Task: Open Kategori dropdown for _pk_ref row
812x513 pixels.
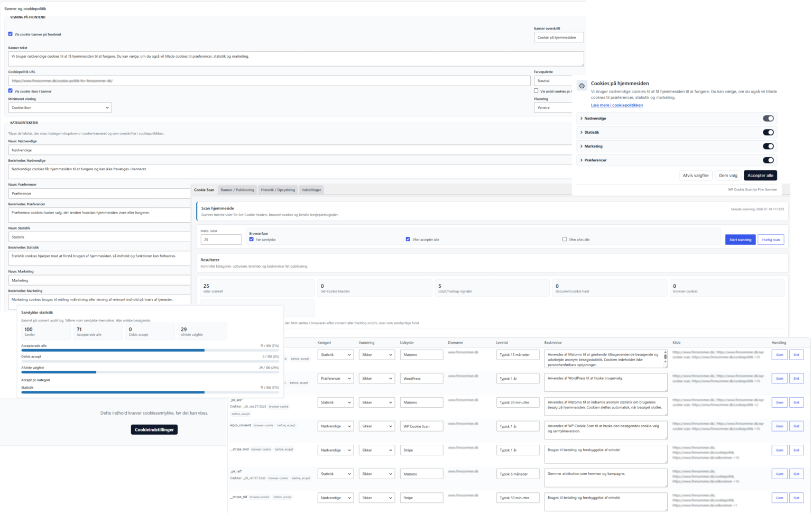Action: tap(335, 474)
